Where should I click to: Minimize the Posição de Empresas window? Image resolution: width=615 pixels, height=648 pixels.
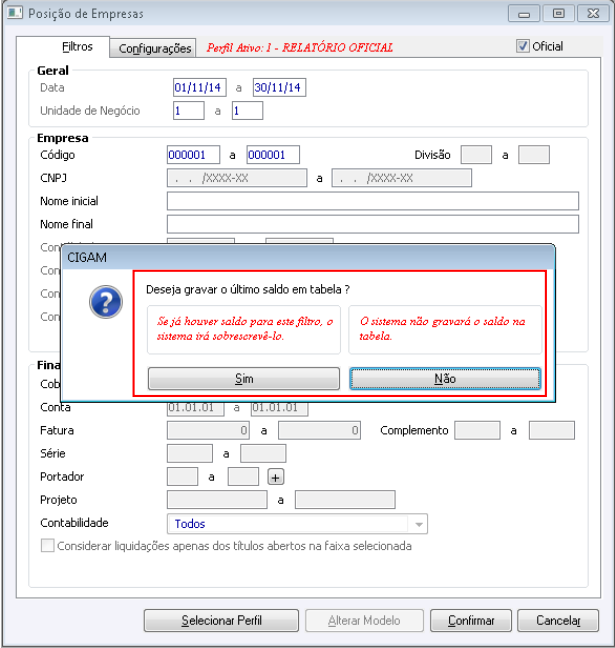coord(524,14)
